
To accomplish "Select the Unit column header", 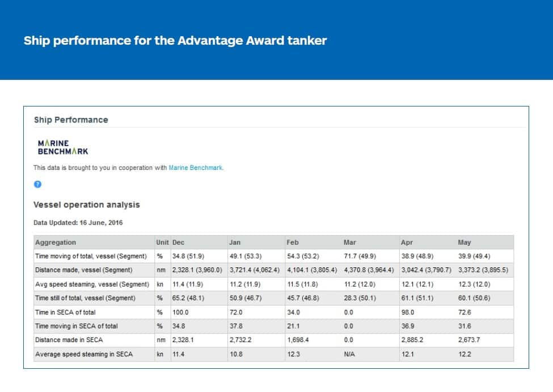I will pyautogui.click(x=162, y=242).
